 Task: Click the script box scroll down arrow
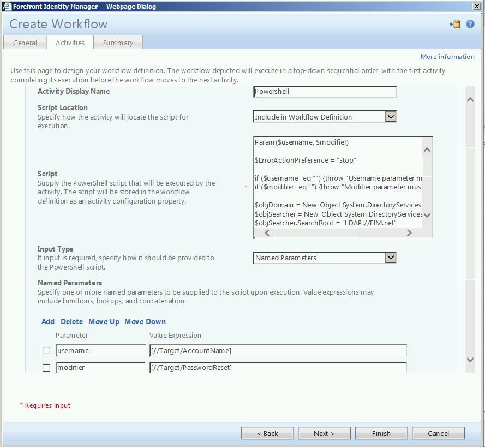point(427,214)
